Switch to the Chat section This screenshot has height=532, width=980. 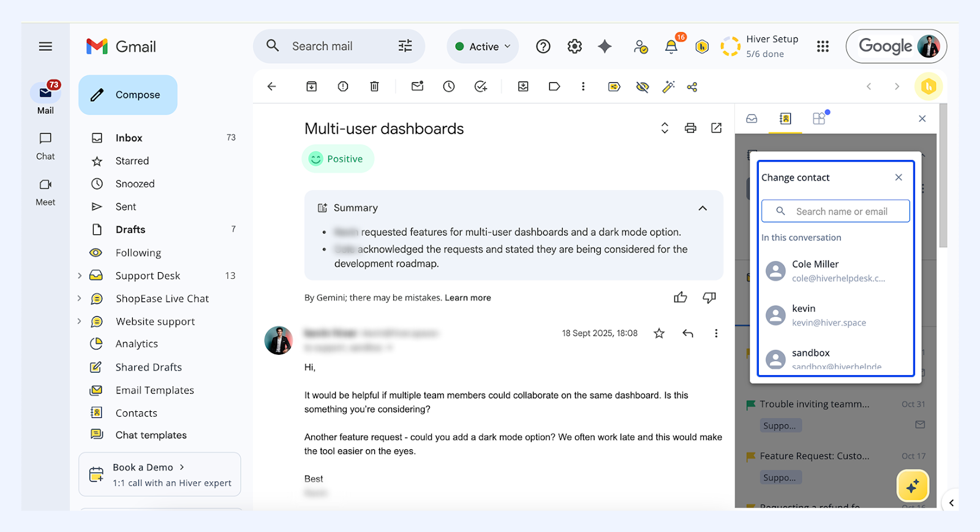(45, 146)
